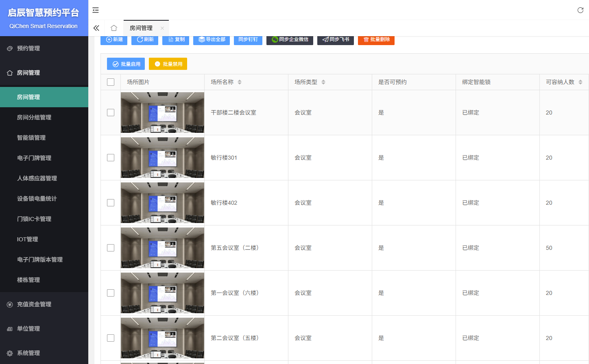
Task: Expand the 单位管理 sidebar menu
Action: coord(44,329)
